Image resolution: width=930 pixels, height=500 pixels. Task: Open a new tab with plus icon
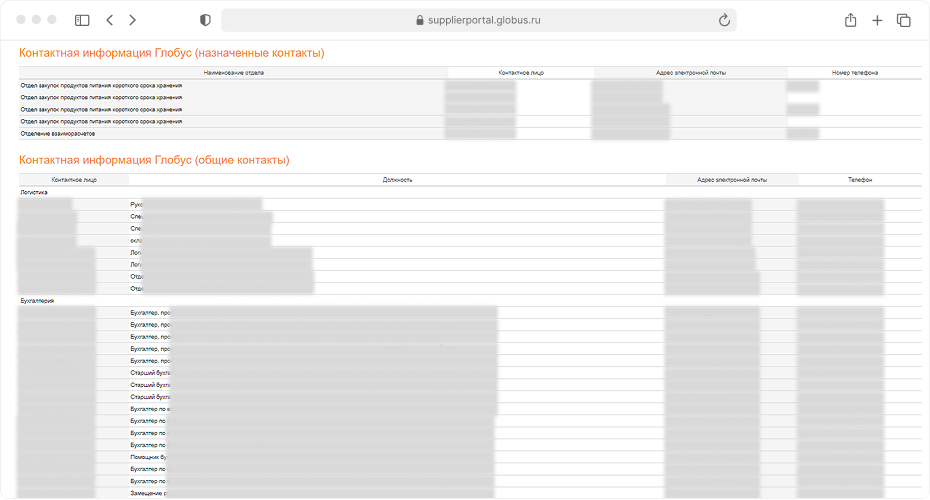pyautogui.click(x=877, y=21)
